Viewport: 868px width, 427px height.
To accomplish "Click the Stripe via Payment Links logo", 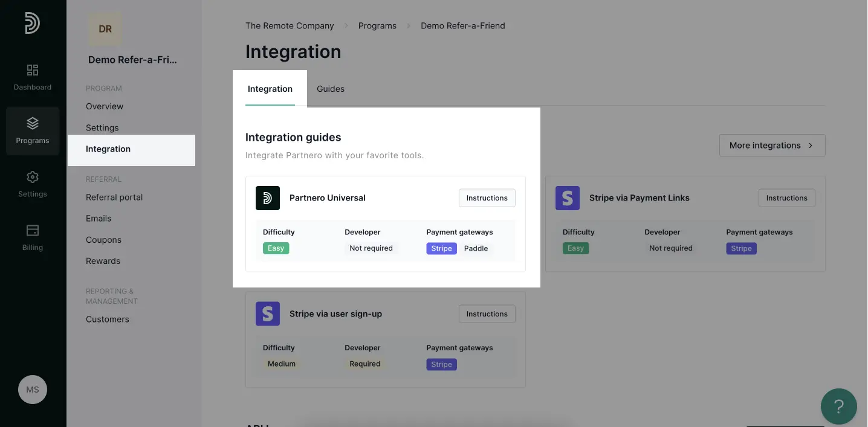I will pos(568,198).
